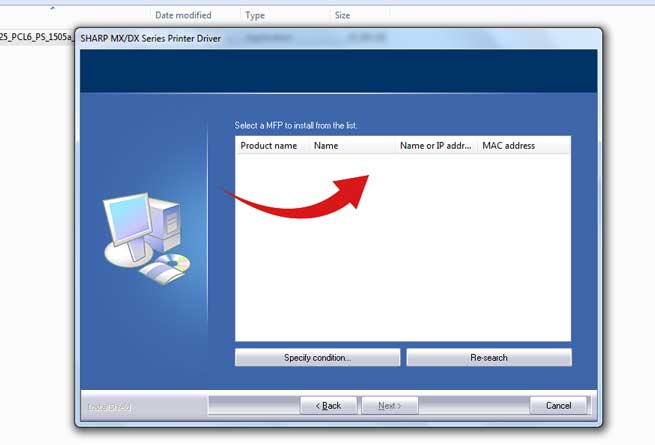This screenshot has width=655, height=445.
Task: Sort list by Name column header
Action: (352, 146)
